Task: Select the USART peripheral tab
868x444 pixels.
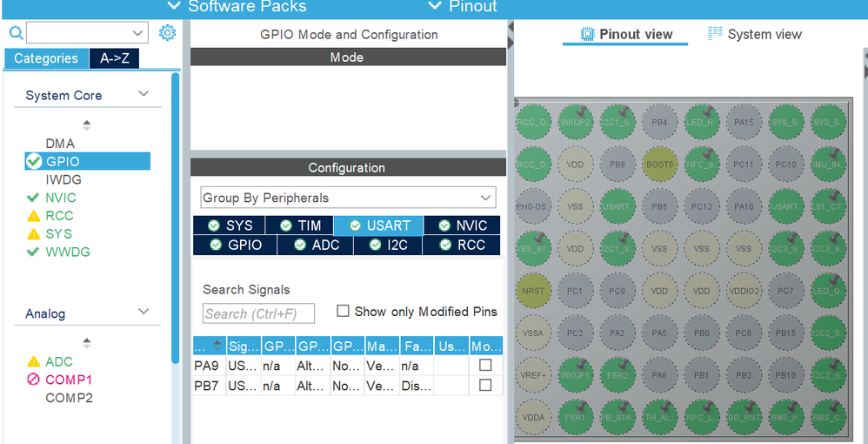Action: pos(379,225)
